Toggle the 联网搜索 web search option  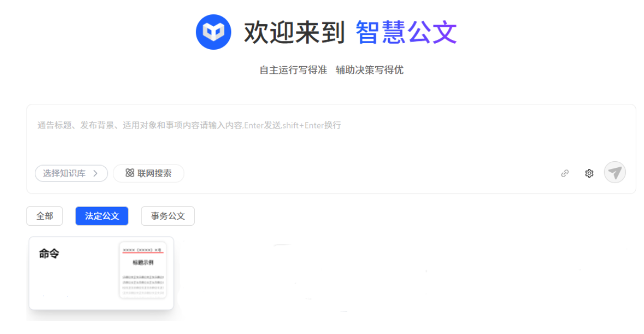click(148, 173)
